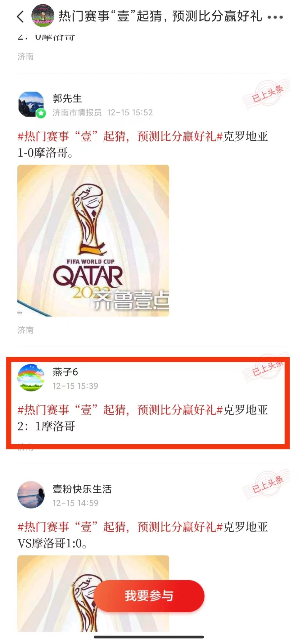View the World Cup image in 壹粉快乐生活's post
Viewport: 298px width, 644px height.
(93, 593)
